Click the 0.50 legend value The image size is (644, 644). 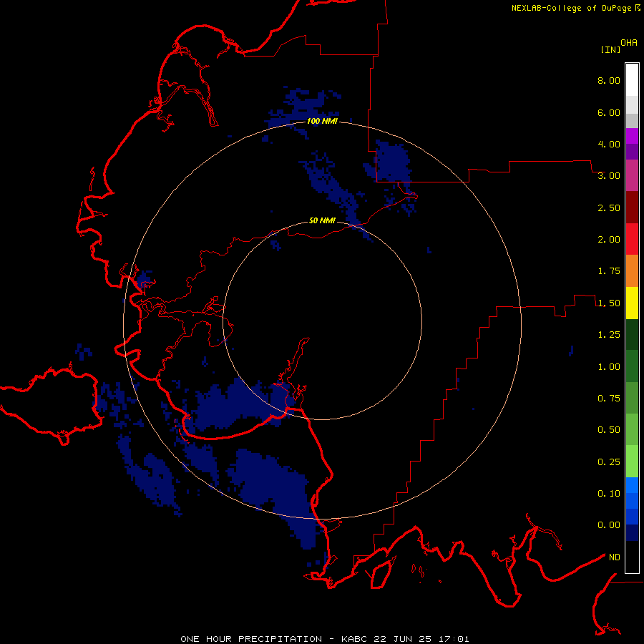point(609,430)
